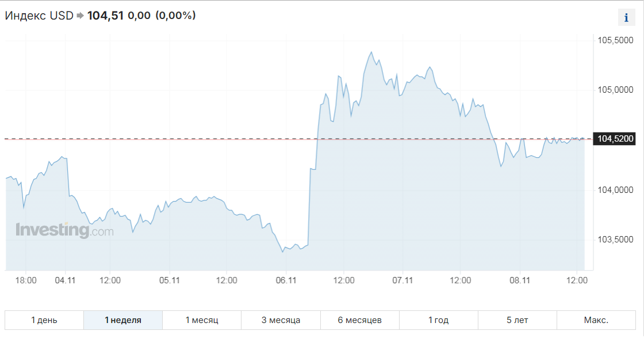Click the 104,5200 current price label
The image size is (644, 338).
point(615,139)
